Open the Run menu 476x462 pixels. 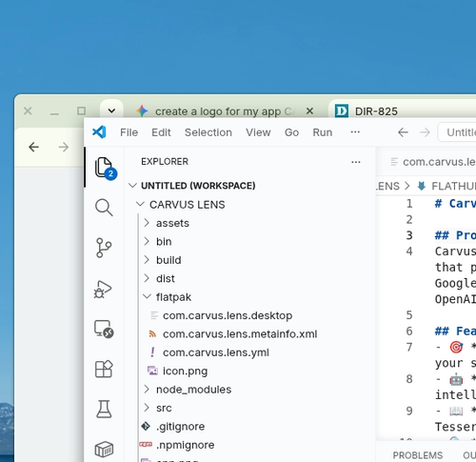323,132
